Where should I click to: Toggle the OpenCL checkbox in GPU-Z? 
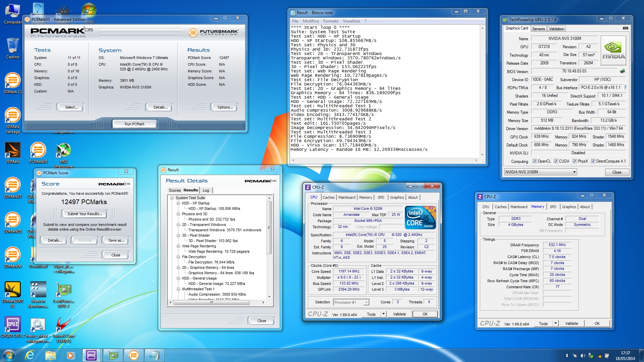coord(535,161)
